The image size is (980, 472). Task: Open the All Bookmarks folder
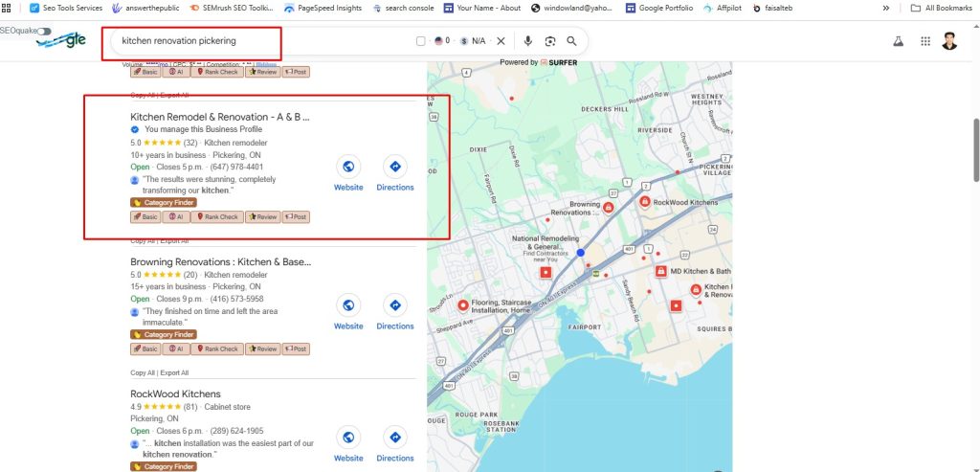click(x=942, y=8)
